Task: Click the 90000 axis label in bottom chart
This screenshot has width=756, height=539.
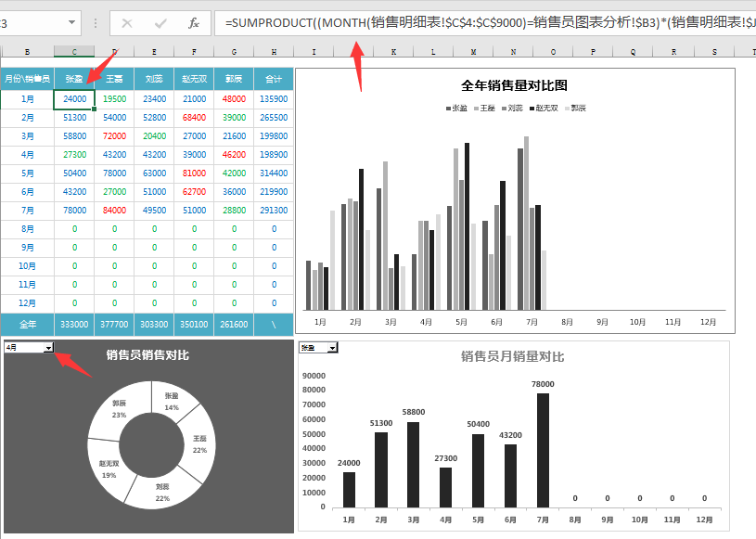Action: point(314,376)
